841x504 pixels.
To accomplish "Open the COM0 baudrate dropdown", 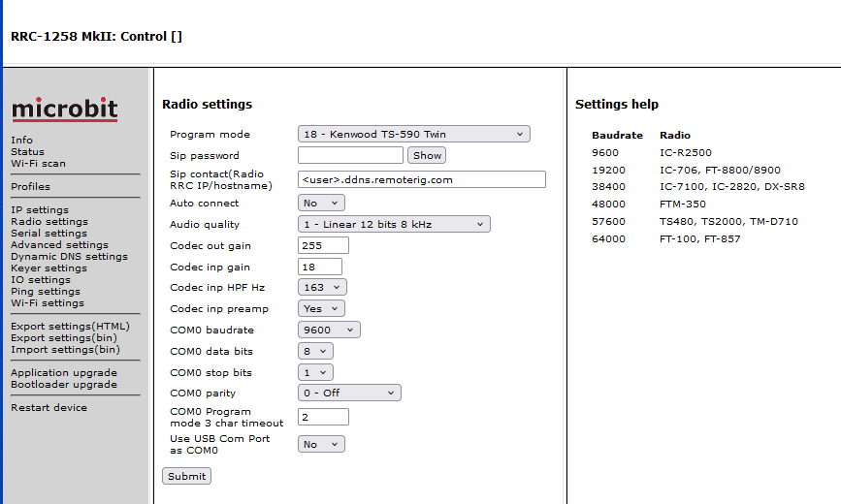I will point(329,330).
